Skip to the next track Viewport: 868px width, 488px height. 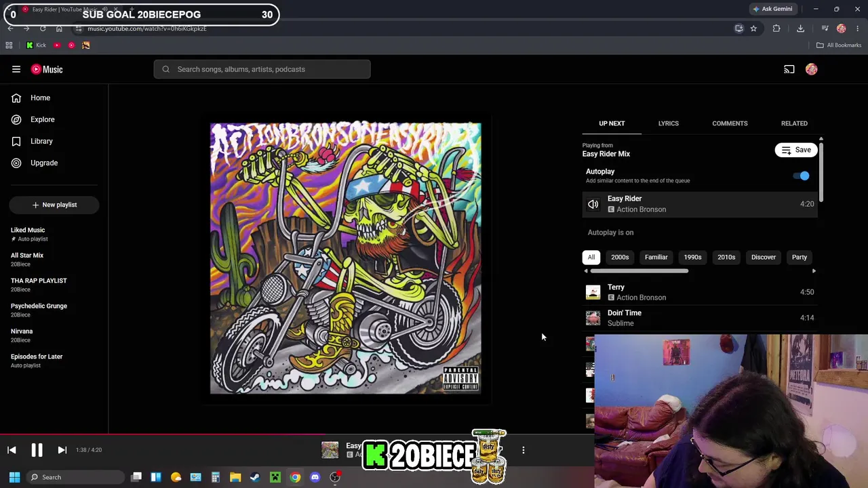pos(62,450)
